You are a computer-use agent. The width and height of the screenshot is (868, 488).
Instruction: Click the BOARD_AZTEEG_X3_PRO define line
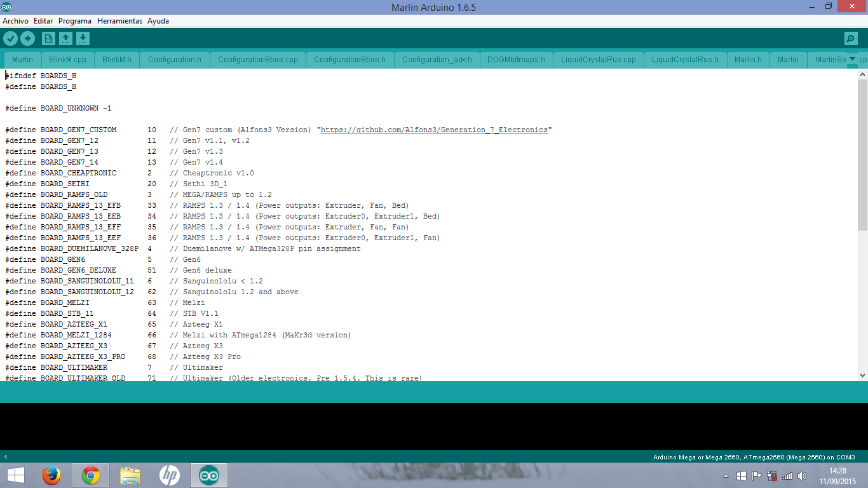pyautogui.click(x=123, y=356)
